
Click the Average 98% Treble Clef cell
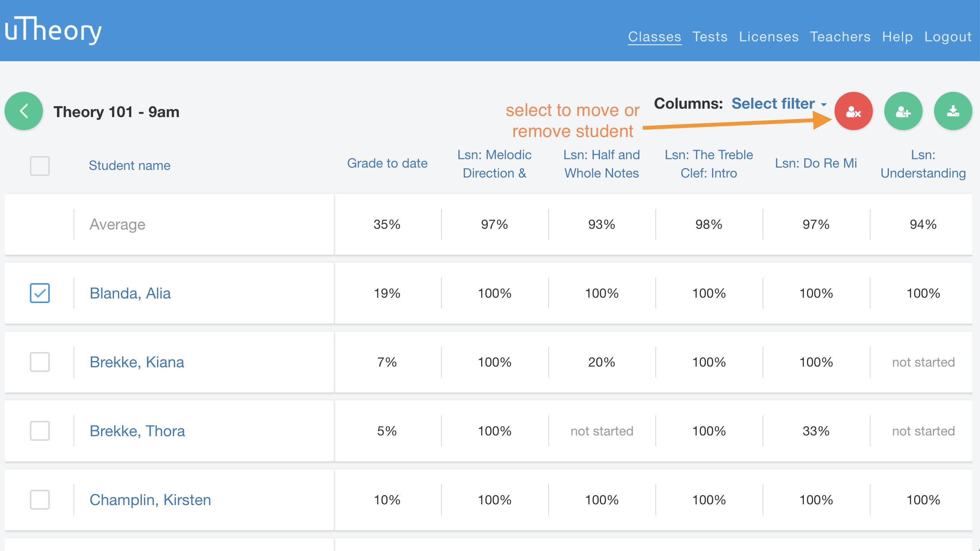(x=709, y=225)
